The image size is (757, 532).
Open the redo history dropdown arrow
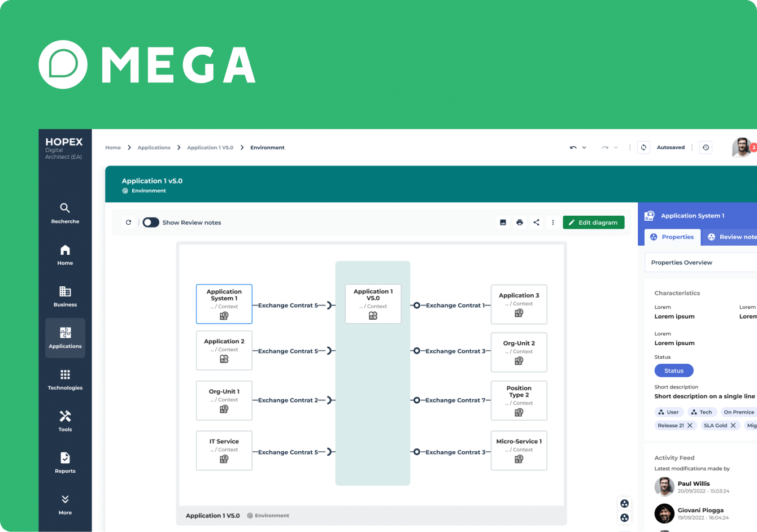point(616,147)
